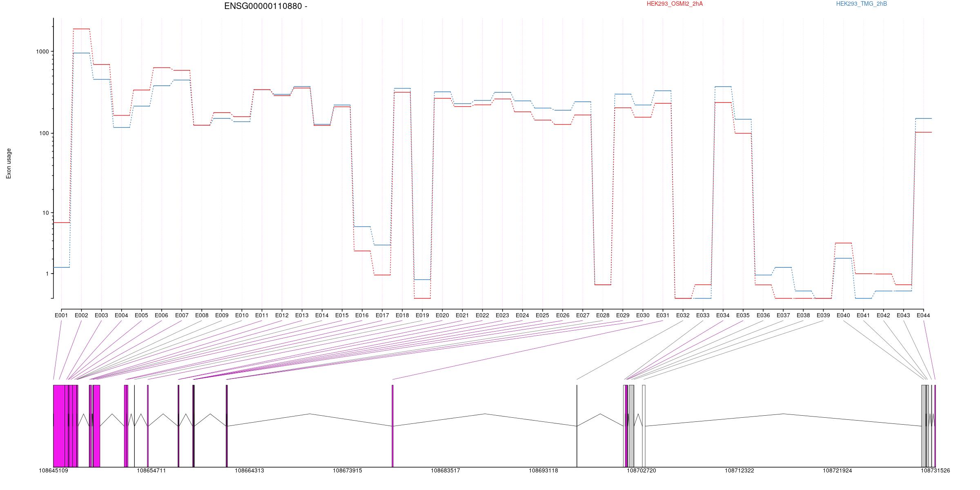Select exon label E019

point(422,315)
